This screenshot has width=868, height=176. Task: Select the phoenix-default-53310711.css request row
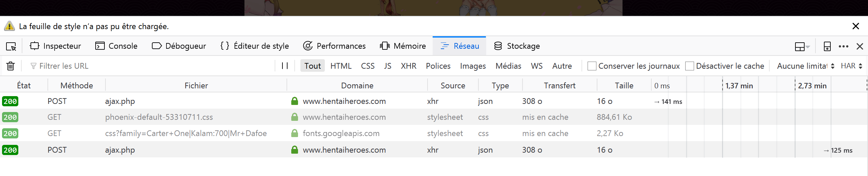point(159,117)
